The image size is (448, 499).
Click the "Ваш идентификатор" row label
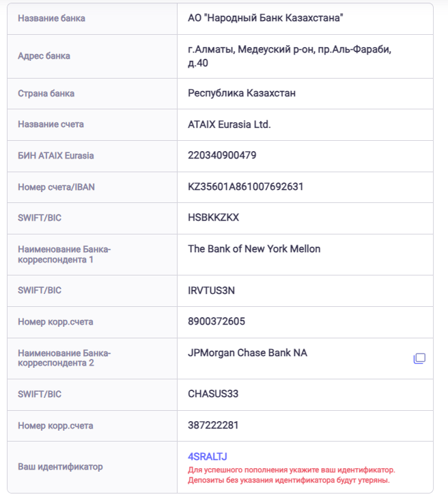pos(60,467)
